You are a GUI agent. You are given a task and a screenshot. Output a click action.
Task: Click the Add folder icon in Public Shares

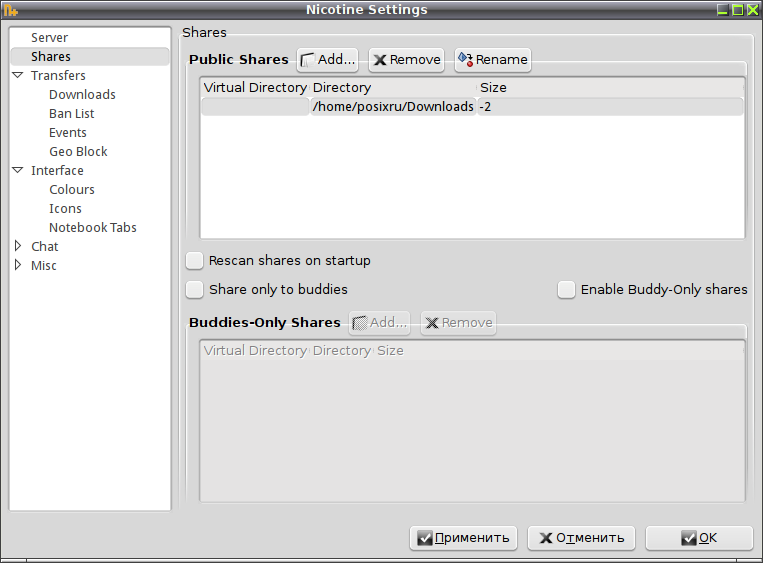pos(308,60)
